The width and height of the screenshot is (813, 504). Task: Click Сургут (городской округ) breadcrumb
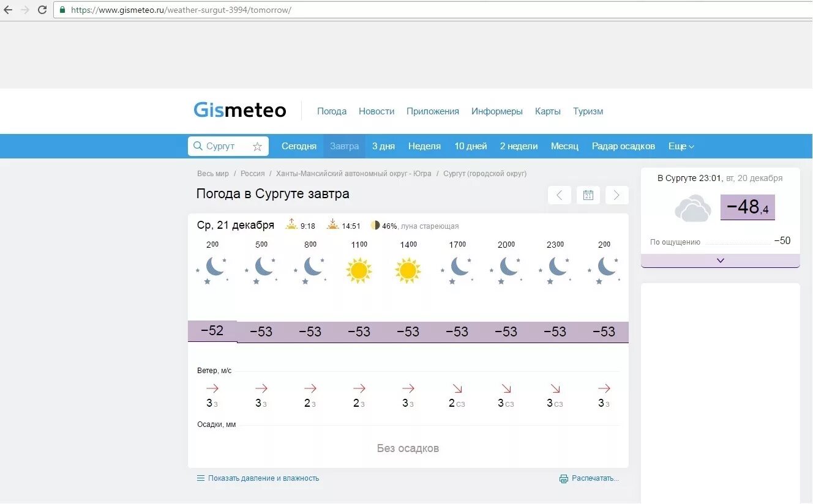tap(485, 174)
